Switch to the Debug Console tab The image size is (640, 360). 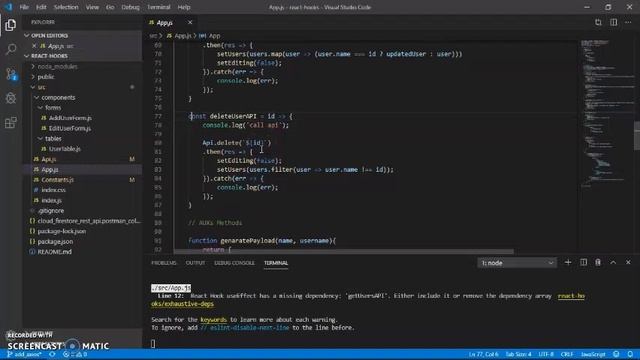pyautogui.click(x=234, y=263)
